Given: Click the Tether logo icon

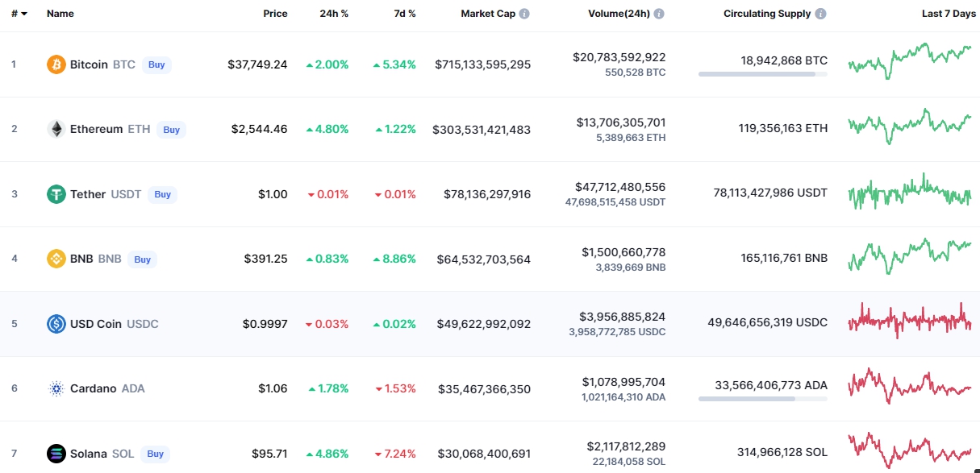Looking at the screenshot, I should coord(56,194).
